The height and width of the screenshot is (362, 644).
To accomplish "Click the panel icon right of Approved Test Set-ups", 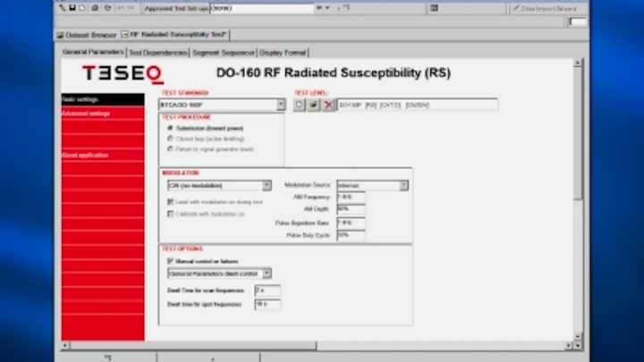I will [x=434, y=8].
